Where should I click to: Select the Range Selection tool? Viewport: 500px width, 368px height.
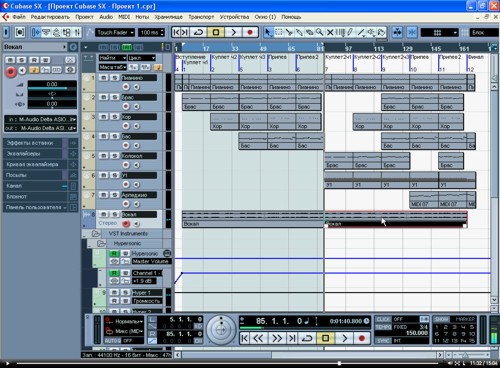pyautogui.click(x=278, y=32)
